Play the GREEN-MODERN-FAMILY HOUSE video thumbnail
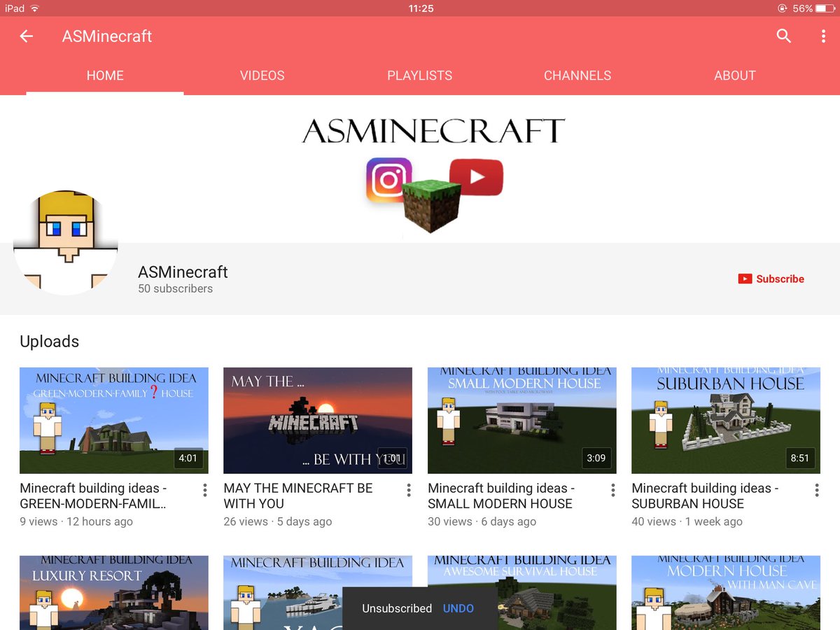840x630 pixels. pos(114,421)
